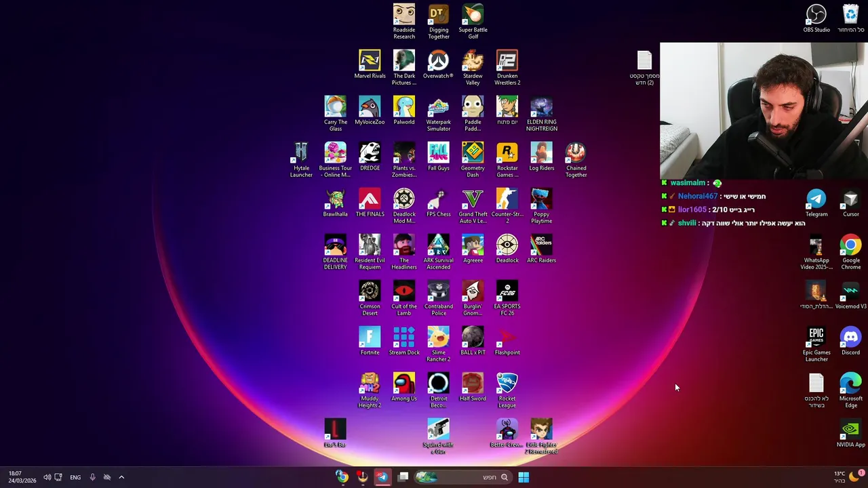This screenshot has height=488, width=868.
Task: Select Slime Rancher 2 shortcut
Action: (x=439, y=344)
